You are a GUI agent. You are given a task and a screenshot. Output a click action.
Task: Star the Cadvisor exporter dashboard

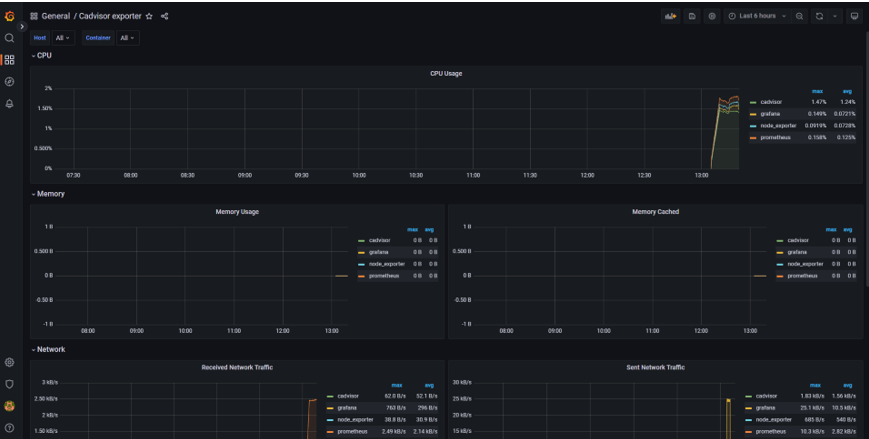pyautogui.click(x=149, y=16)
